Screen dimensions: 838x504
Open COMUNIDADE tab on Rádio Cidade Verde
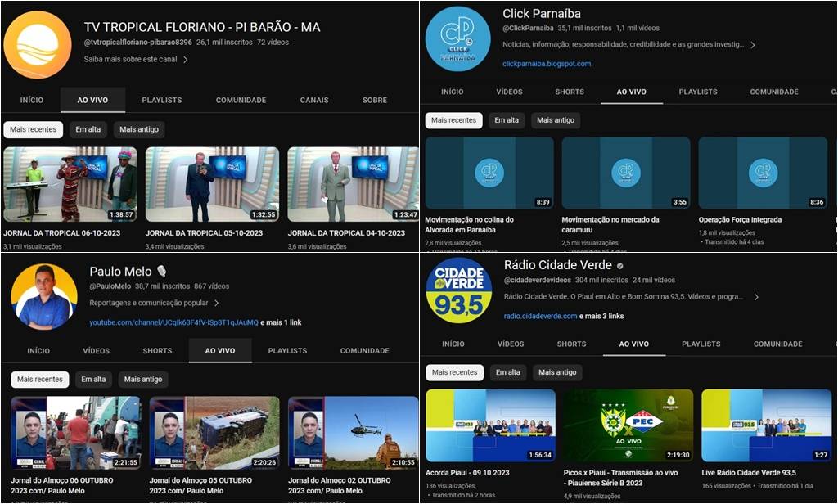click(777, 344)
